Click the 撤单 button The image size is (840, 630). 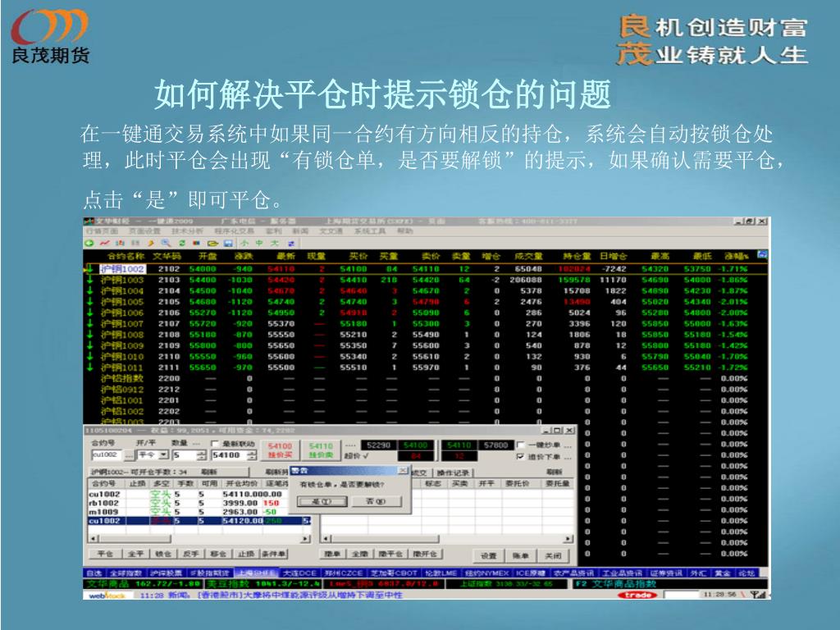point(331,554)
